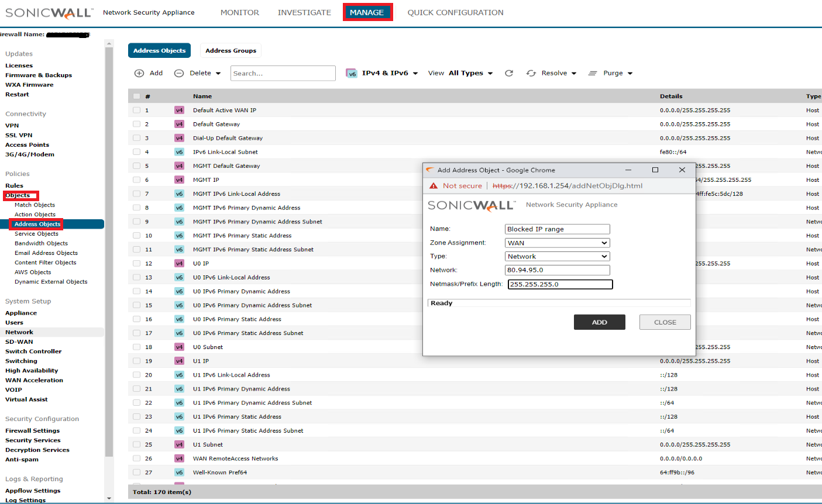Image resolution: width=822 pixels, height=504 pixels.
Task: Click the v6 IP version icon in toolbar
Action: 352,73
